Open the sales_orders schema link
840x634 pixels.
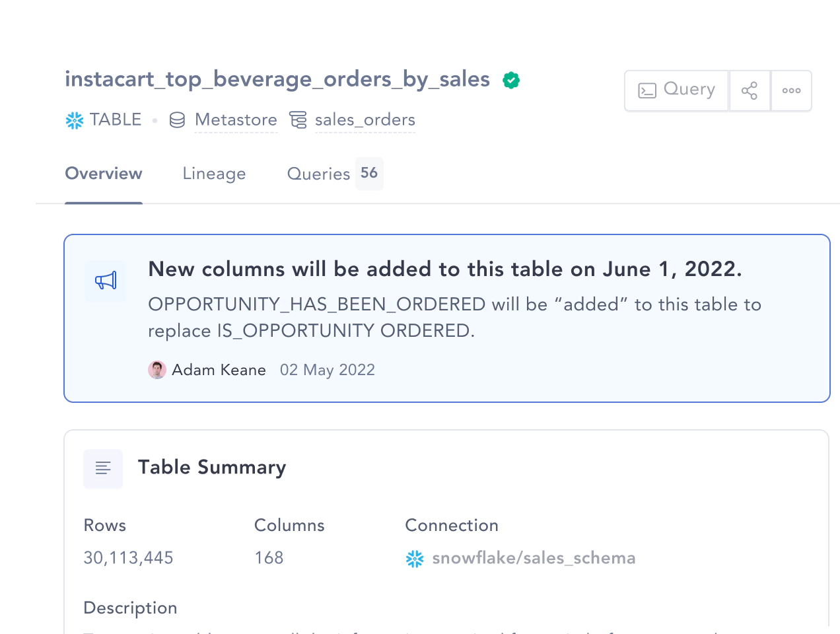click(x=365, y=120)
